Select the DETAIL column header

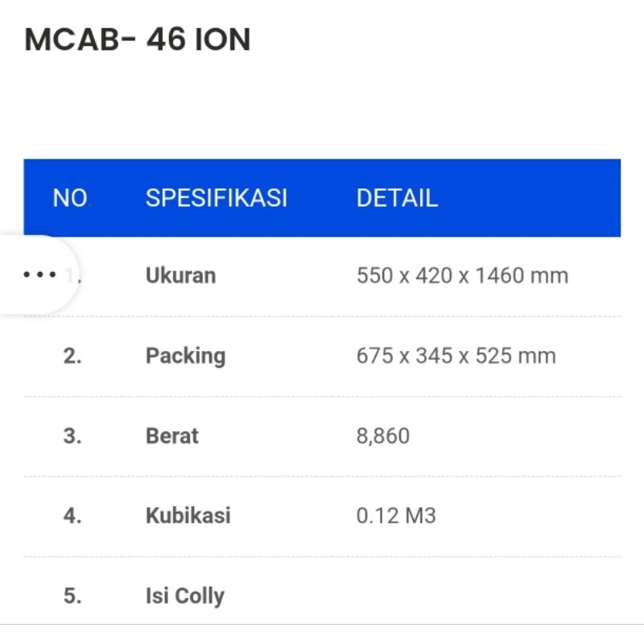pyautogui.click(x=397, y=198)
